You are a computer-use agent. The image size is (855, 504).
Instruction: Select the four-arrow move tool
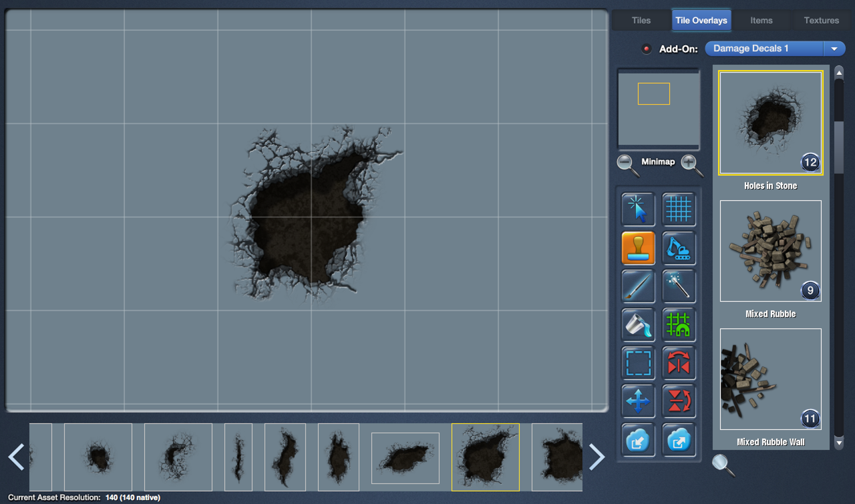[638, 401]
